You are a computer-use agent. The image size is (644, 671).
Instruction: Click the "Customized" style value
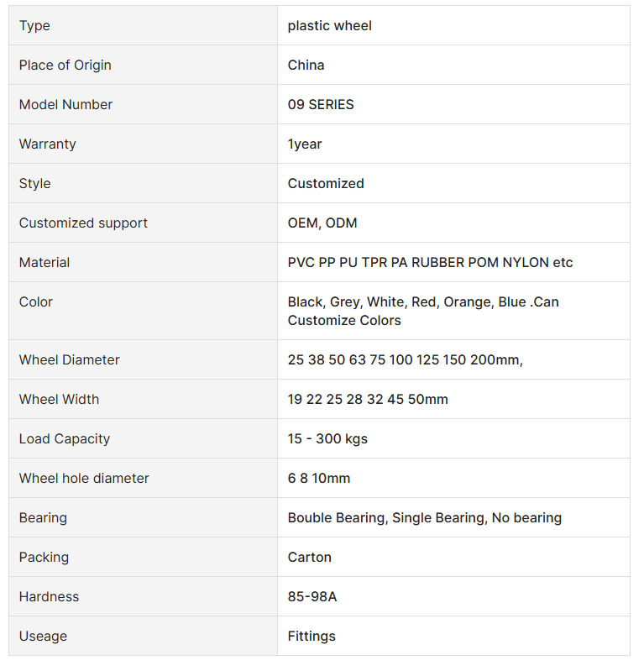click(x=326, y=184)
